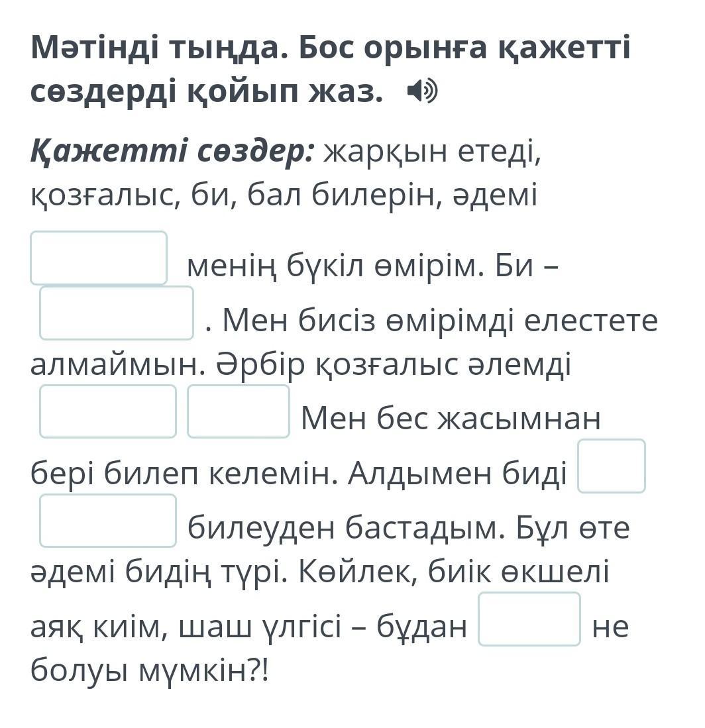This screenshot has height=728, width=705.
Task: Click the "Қажетті сөздер:" label
Action: [x=172, y=152]
